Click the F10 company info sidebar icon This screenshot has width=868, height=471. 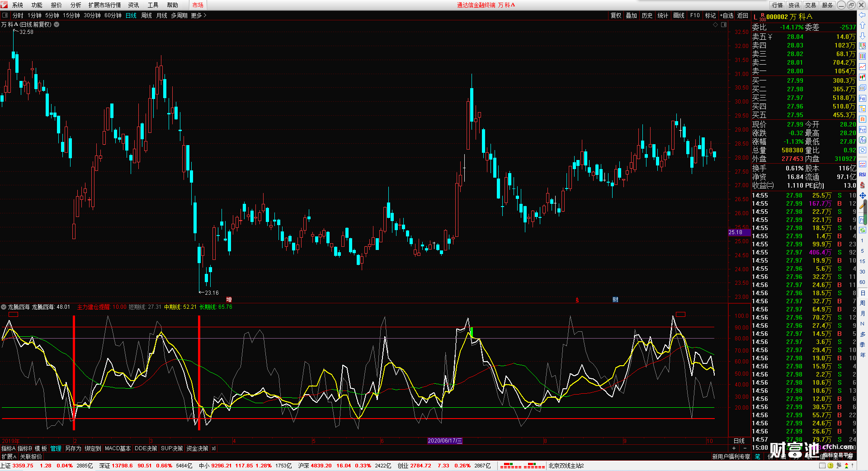863,98
